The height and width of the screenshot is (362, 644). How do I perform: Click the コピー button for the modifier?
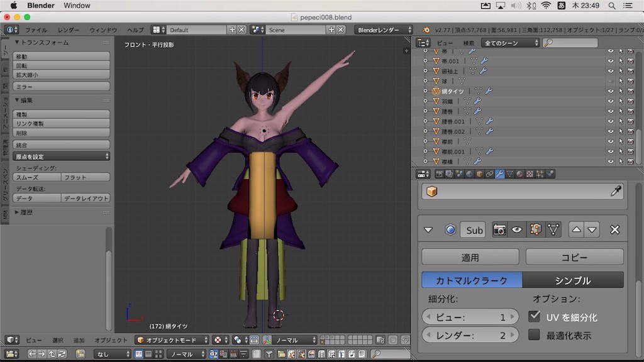click(575, 257)
